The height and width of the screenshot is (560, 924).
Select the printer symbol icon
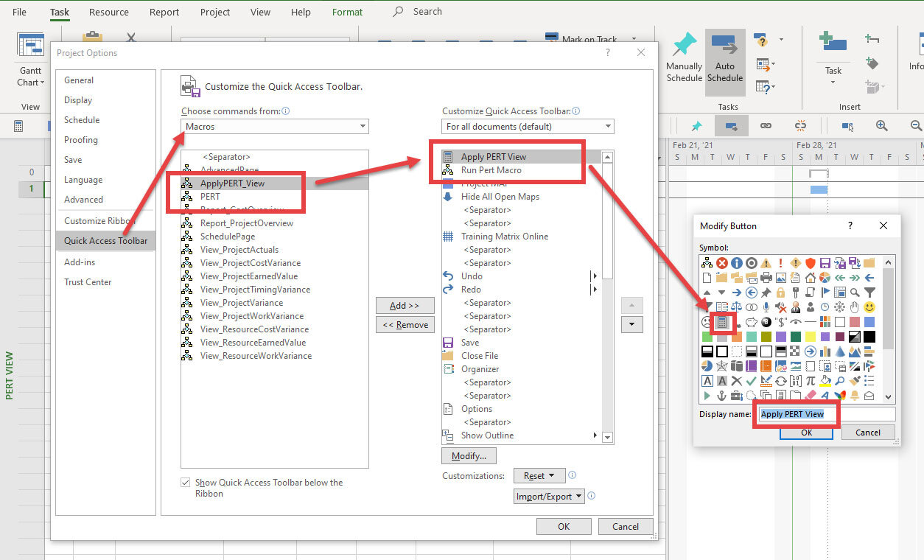(x=766, y=278)
